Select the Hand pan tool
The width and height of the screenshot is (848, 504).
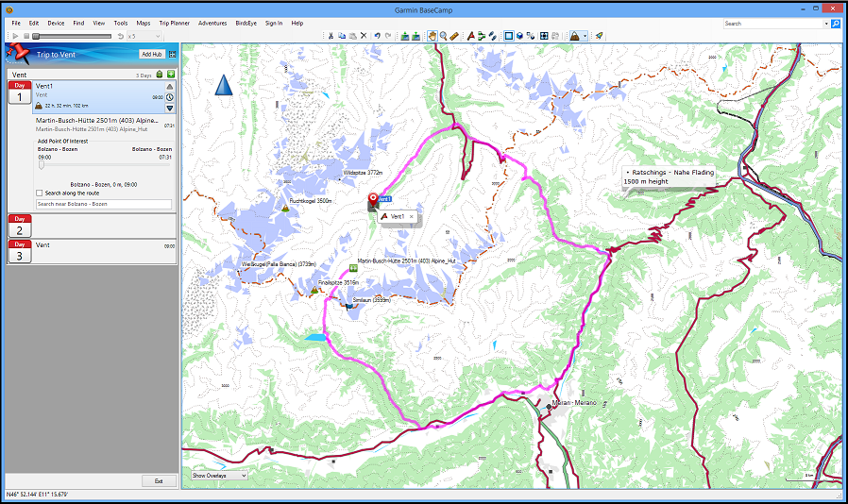(432, 36)
